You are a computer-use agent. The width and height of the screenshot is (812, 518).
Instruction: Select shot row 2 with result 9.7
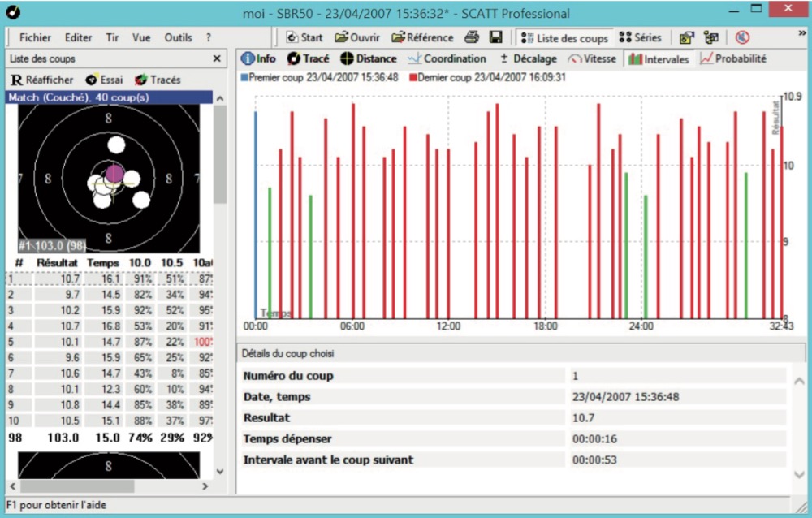(x=110, y=295)
